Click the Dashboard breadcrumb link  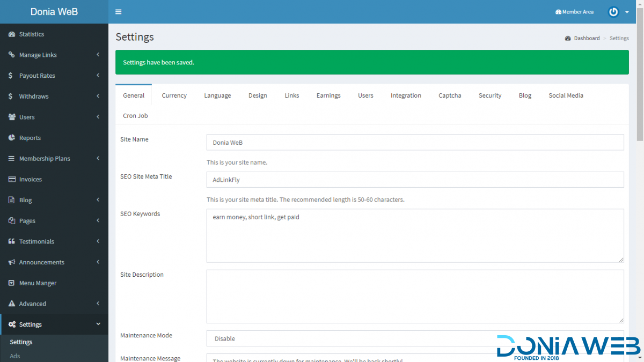tap(587, 39)
